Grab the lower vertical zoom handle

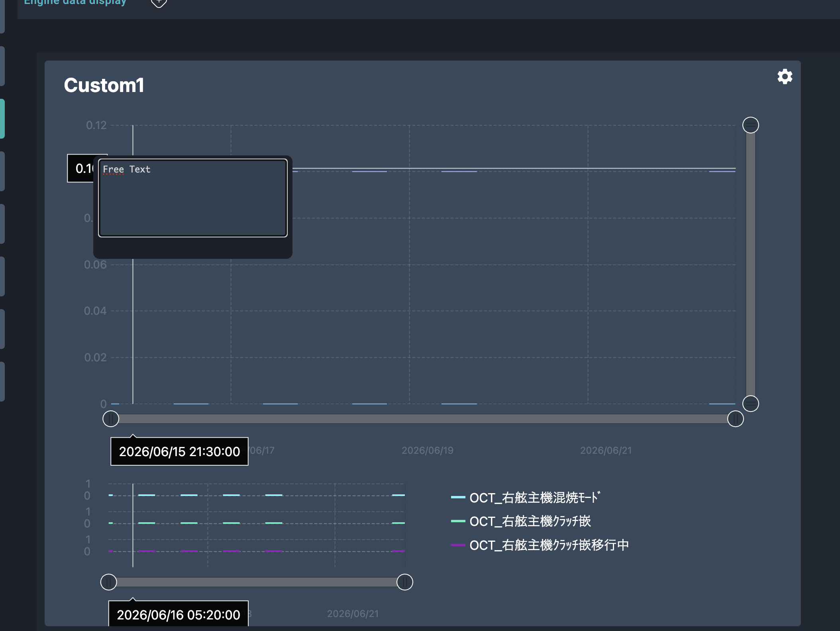tap(750, 404)
